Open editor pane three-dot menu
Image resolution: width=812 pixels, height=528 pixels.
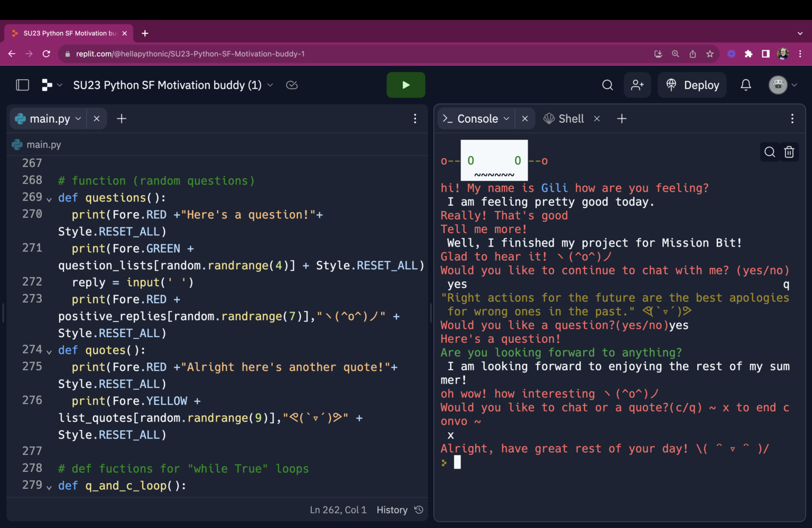tap(415, 119)
